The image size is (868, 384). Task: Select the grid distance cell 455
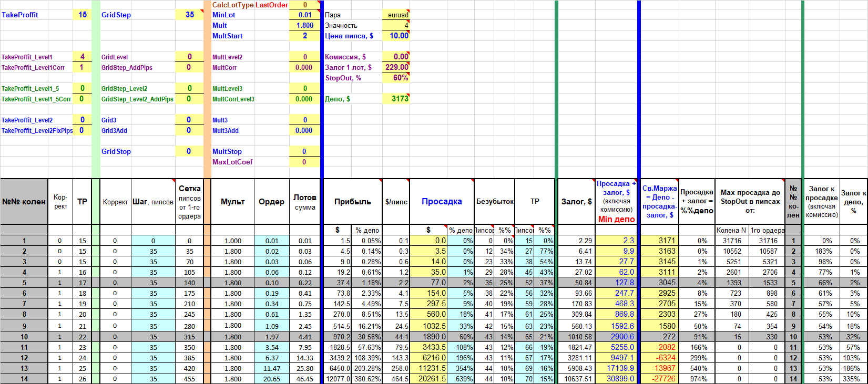pos(189,379)
